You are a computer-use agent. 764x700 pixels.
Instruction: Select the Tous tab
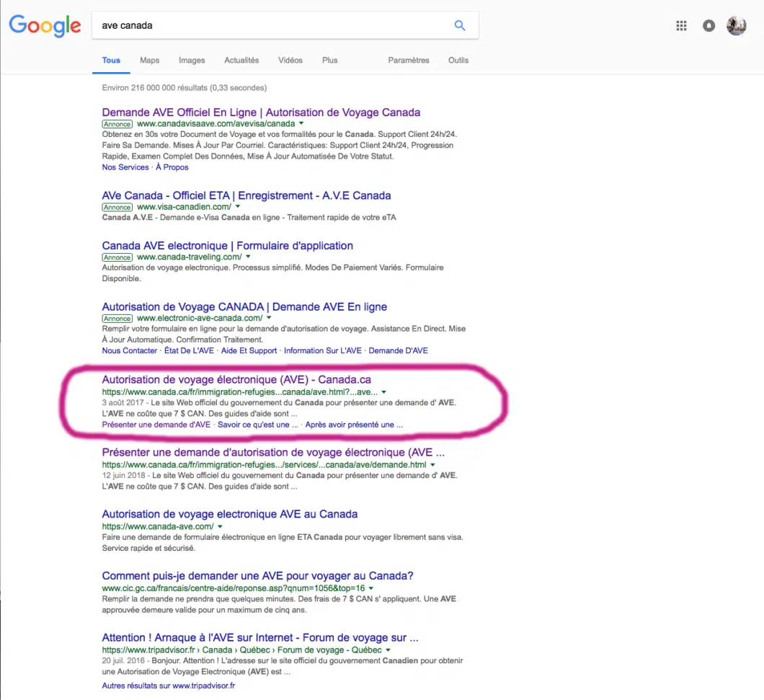(111, 61)
